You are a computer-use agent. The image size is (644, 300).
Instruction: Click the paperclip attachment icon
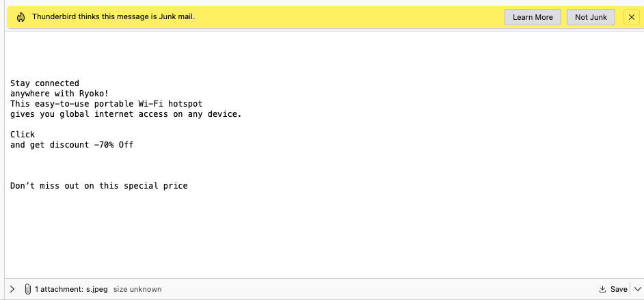click(27, 289)
